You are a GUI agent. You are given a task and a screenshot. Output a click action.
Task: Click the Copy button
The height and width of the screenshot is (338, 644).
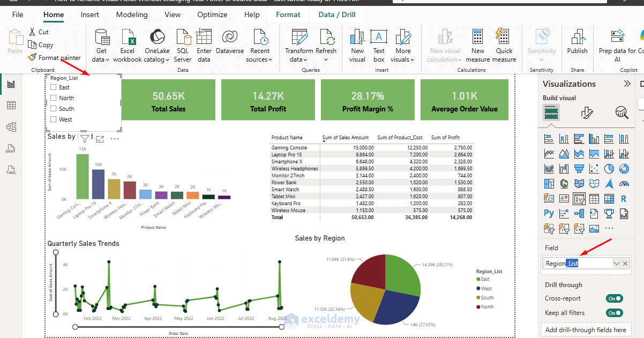tap(41, 45)
